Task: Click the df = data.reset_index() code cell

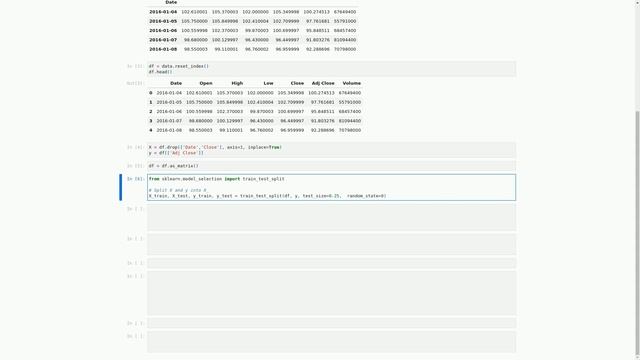Action: tap(331, 69)
